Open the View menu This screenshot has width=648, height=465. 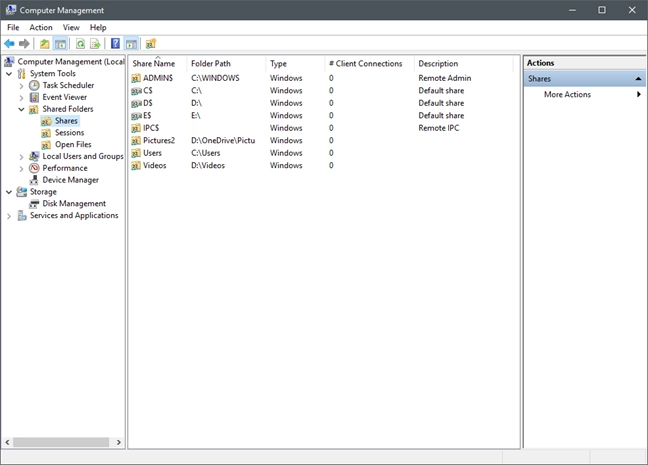click(x=71, y=28)
